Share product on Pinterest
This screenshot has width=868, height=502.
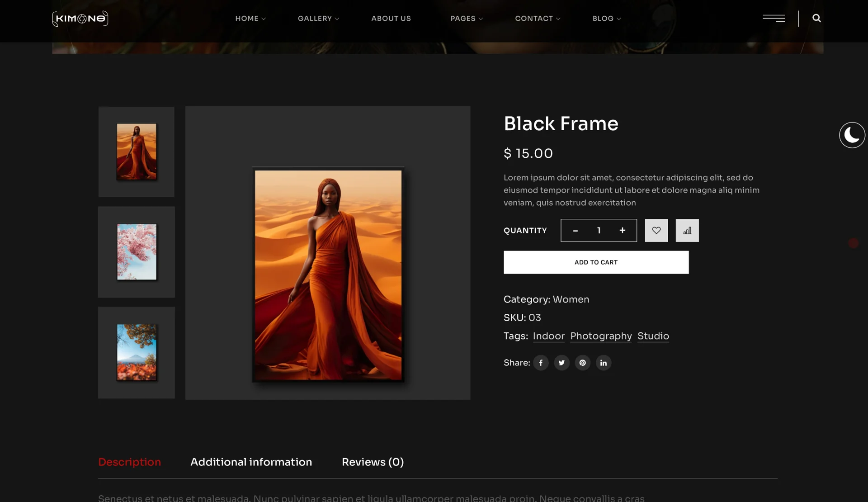click(x=583, y=363)
